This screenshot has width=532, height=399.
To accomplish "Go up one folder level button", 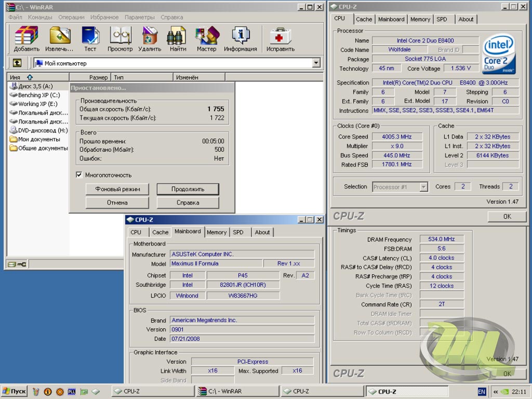I will pyautogui.click(x=17, y=63).
